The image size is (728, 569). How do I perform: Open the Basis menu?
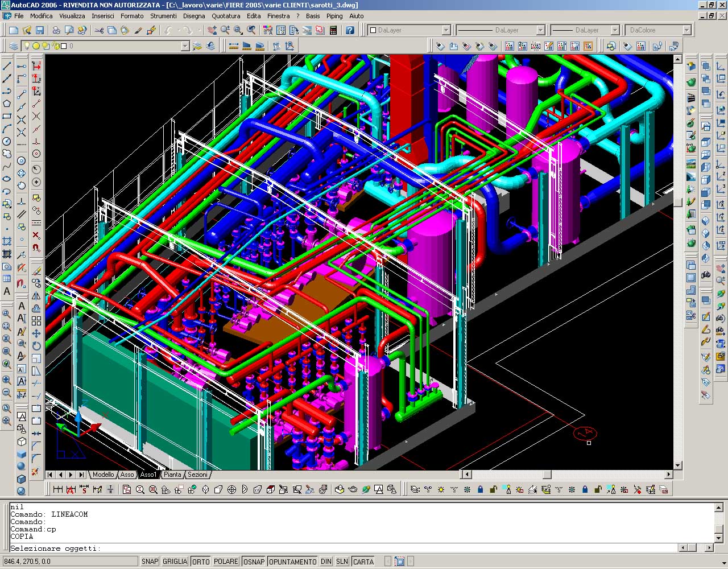tap(313, 16)
